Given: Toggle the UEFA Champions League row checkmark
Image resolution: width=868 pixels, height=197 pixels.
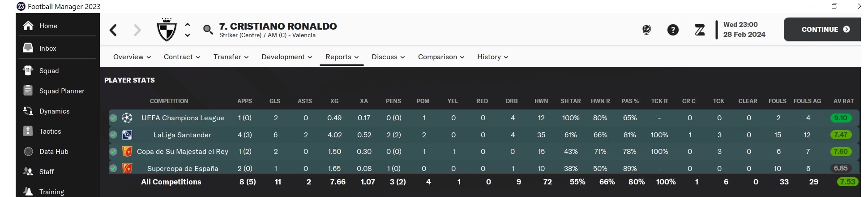Looking at the screenshot, I should (x=113, y=118).
